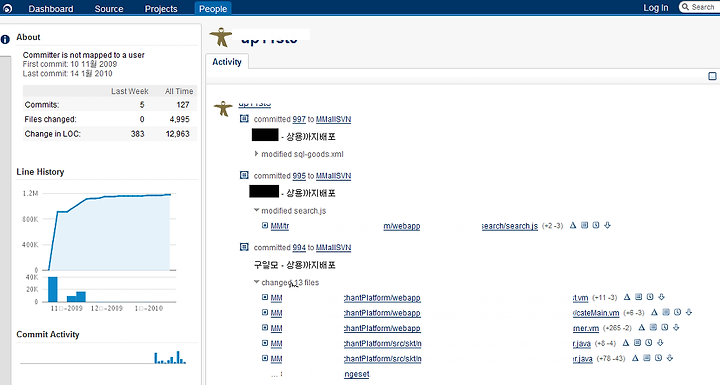Open the Projects menu
The image size is (720, 385).
click(161, 9)
